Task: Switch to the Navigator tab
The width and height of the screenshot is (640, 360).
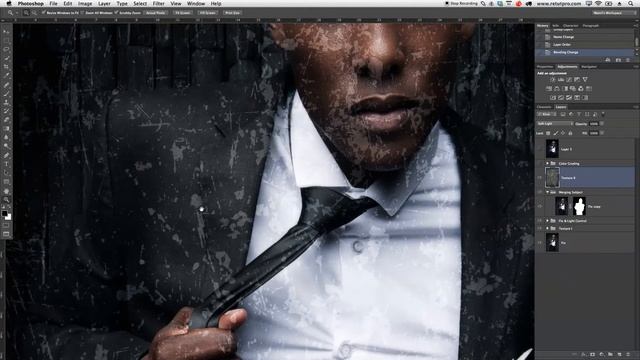Action: click(589, 67)
